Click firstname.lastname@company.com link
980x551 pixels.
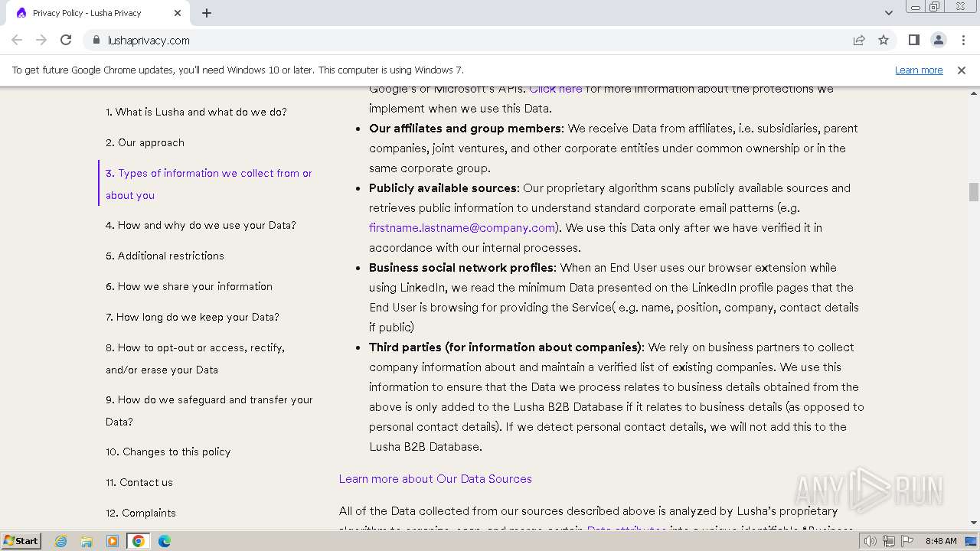pyautogui.click(x=462, y=227)
